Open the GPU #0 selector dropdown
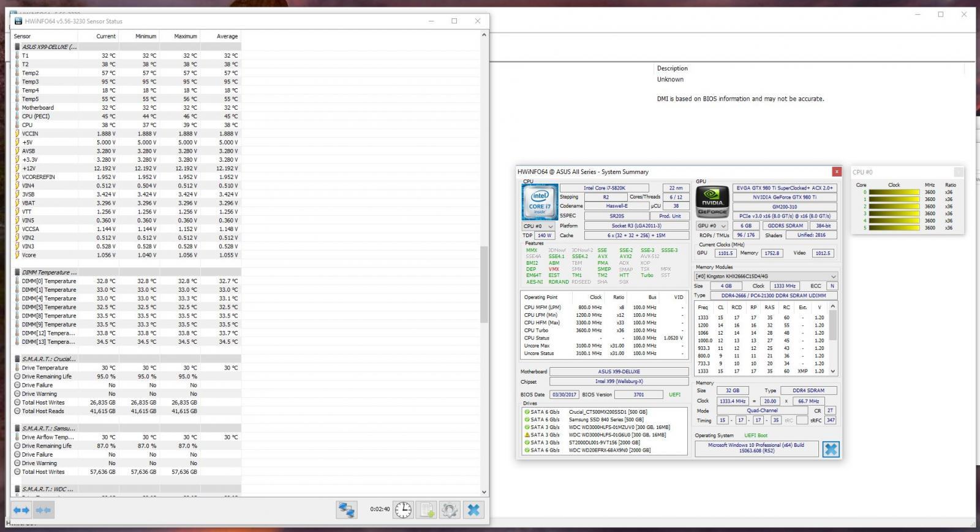 pyautogui.click(x=711, y=226)
